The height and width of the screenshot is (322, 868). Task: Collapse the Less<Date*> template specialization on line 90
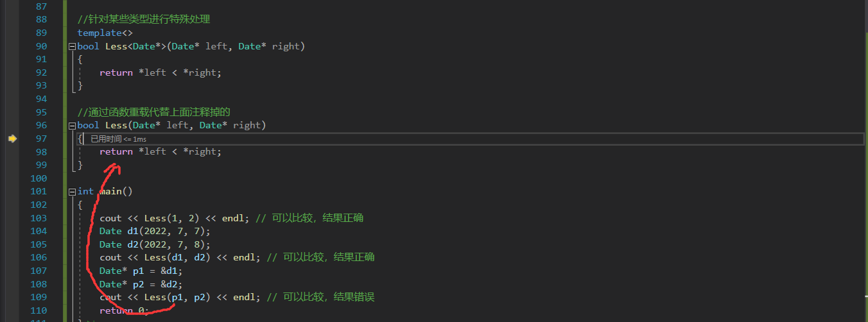pyautogui.click(x=72, y=46)
